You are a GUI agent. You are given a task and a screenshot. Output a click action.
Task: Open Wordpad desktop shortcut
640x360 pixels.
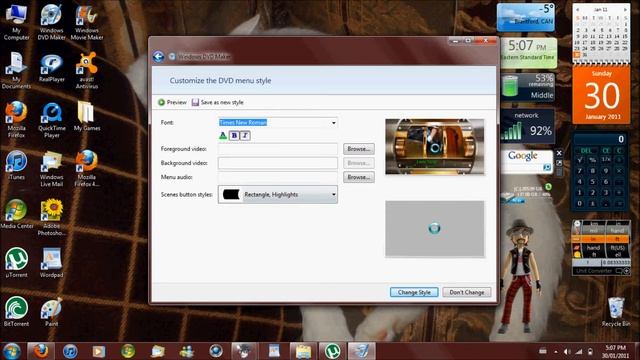pyautogui.click(x=51, y=263)
